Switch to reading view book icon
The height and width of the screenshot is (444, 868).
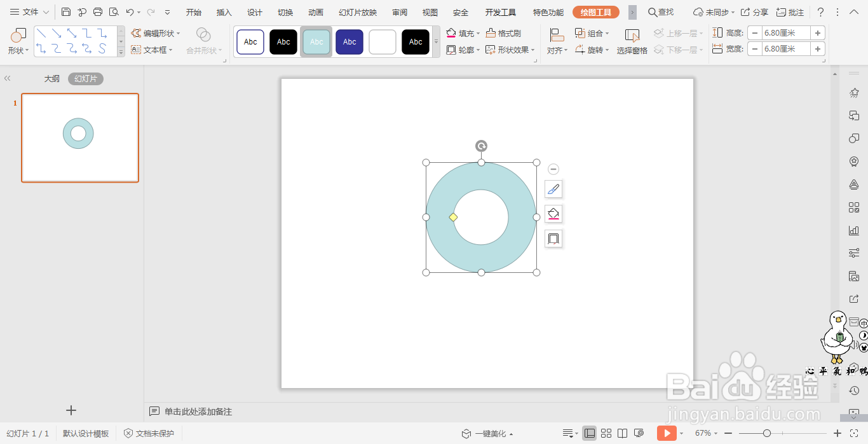coord(623,433)
